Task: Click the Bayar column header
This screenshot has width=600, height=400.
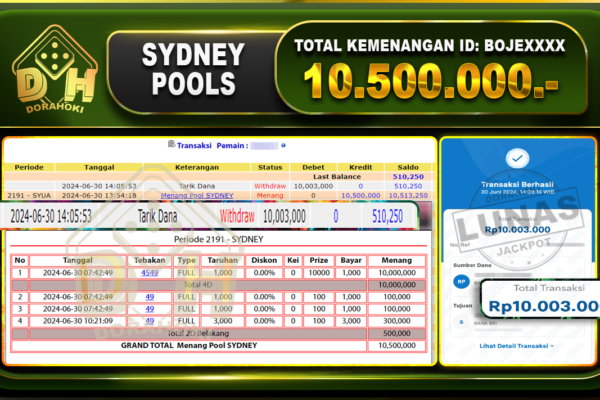Action: tap(351, 260)
